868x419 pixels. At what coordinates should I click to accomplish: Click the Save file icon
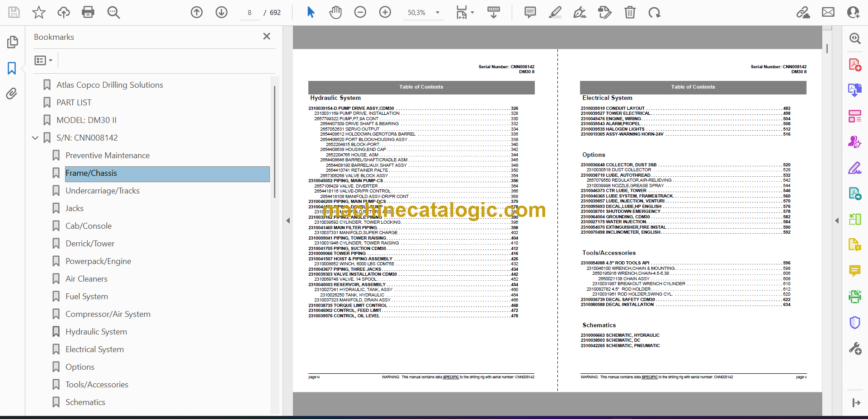point(14,12)
